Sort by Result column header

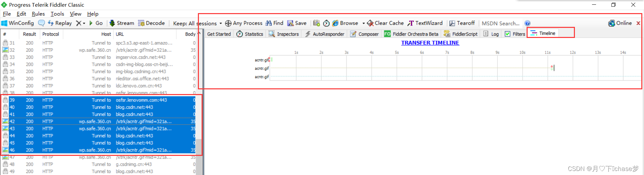pos(30,34)
